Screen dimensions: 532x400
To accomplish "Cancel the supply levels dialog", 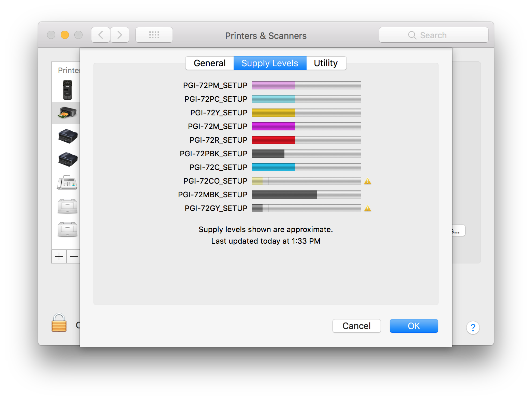I will coord(356,326).
